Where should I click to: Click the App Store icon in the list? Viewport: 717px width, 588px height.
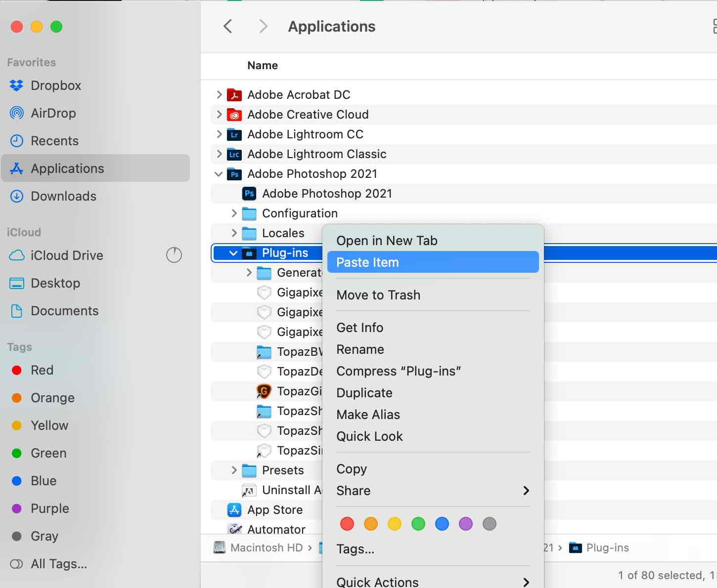pyautogui.click(x=234, y=510)
